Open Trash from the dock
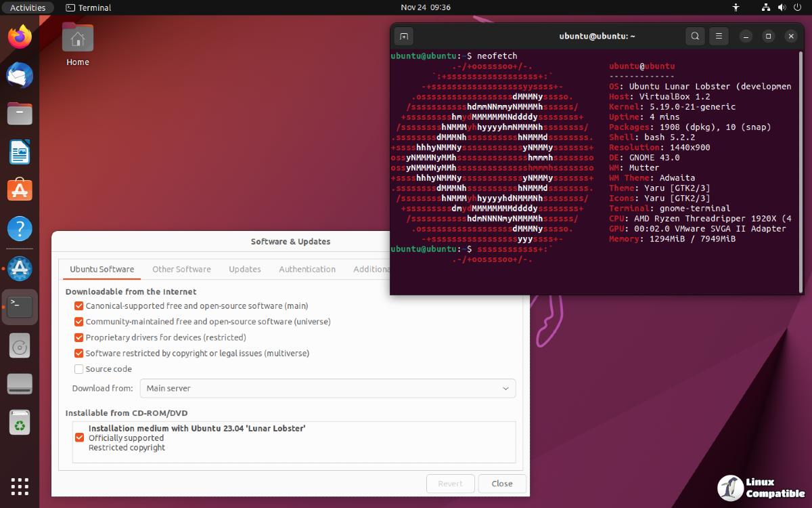Screen dimensions: 812x508 [20, 423]
